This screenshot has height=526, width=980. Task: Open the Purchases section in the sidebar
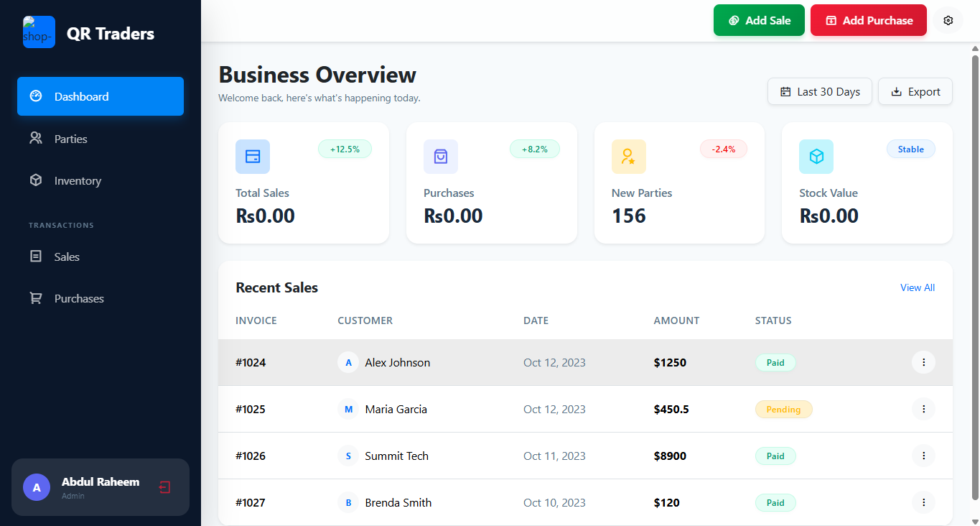click(x=79, y=298)
